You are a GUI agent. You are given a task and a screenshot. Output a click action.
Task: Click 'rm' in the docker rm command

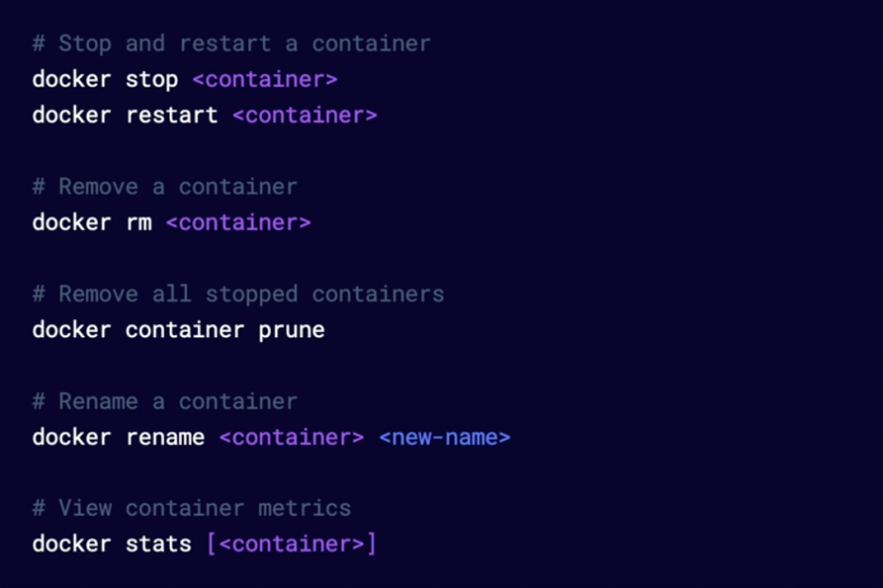(139, 223)
